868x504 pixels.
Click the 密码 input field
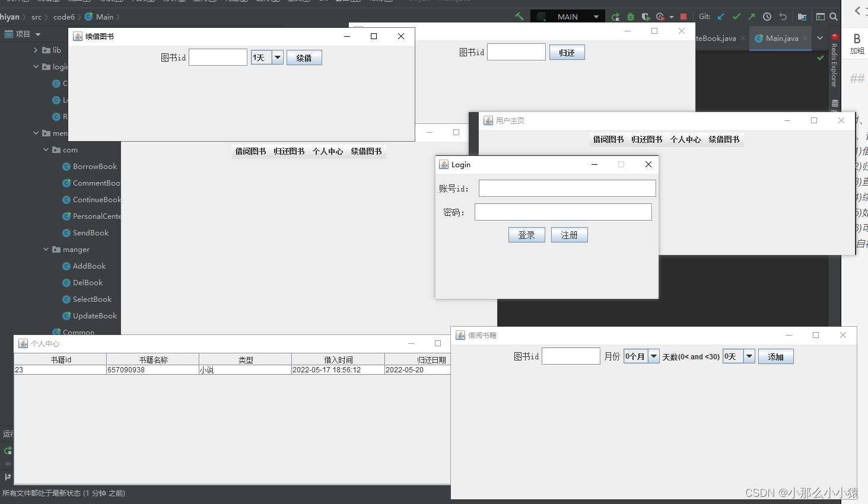click(x=563, y=212)
